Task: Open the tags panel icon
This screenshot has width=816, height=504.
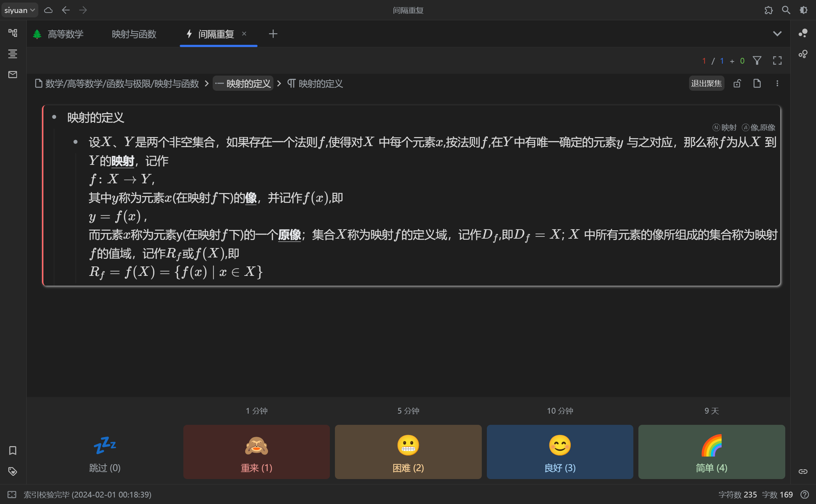Action: [x=13, y=471]
